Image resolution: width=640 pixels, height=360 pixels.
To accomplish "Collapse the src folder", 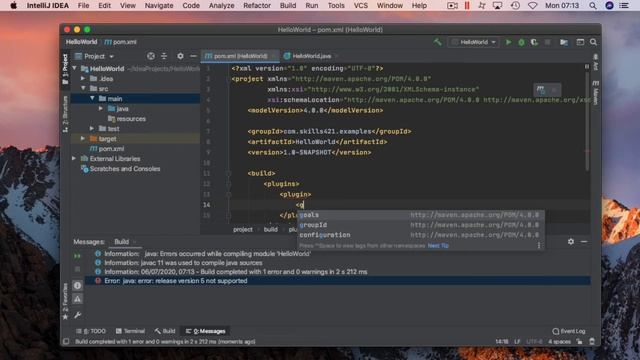I will (x=83, y=88).
